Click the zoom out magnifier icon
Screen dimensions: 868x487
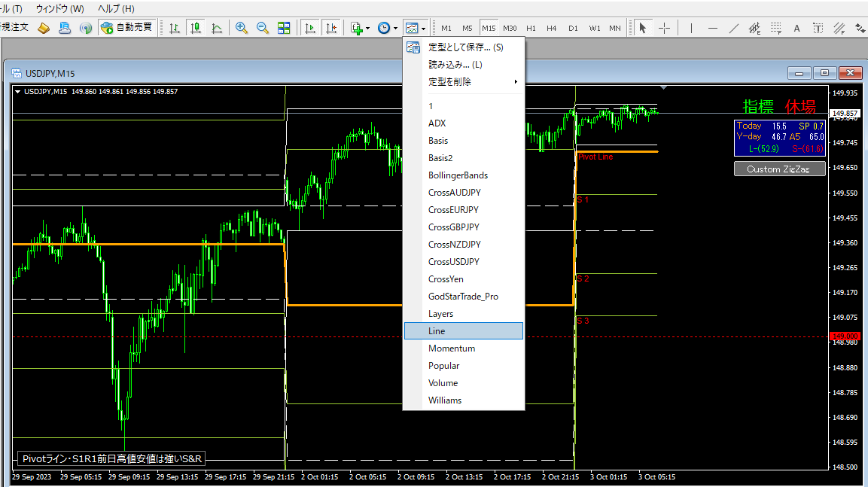pos(263,28)
